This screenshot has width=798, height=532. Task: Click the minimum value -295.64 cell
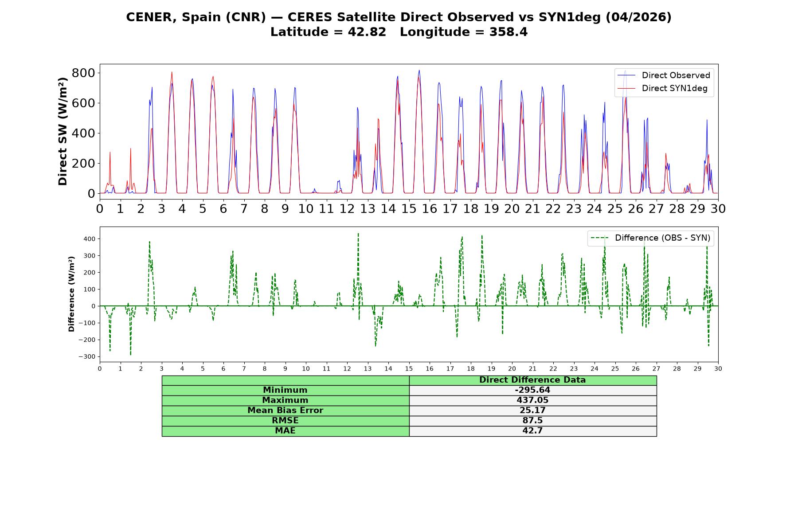click(x=533, y=390)
